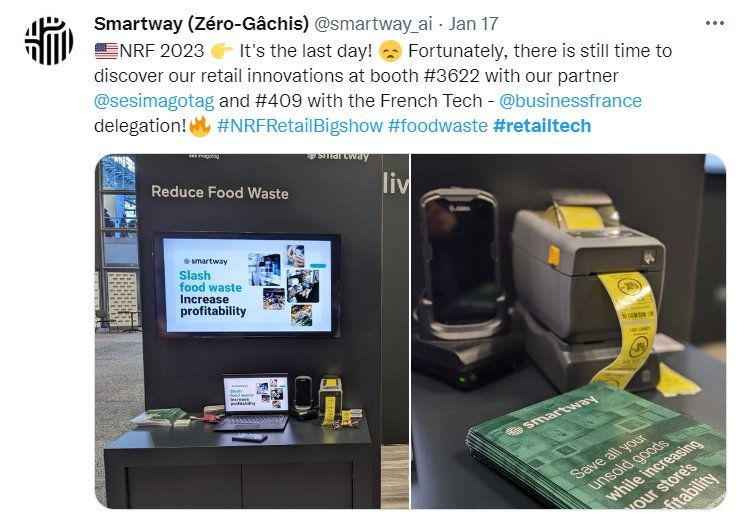
Task: Open the @smartway_ai handle
Action: click(x=373, y=24)
